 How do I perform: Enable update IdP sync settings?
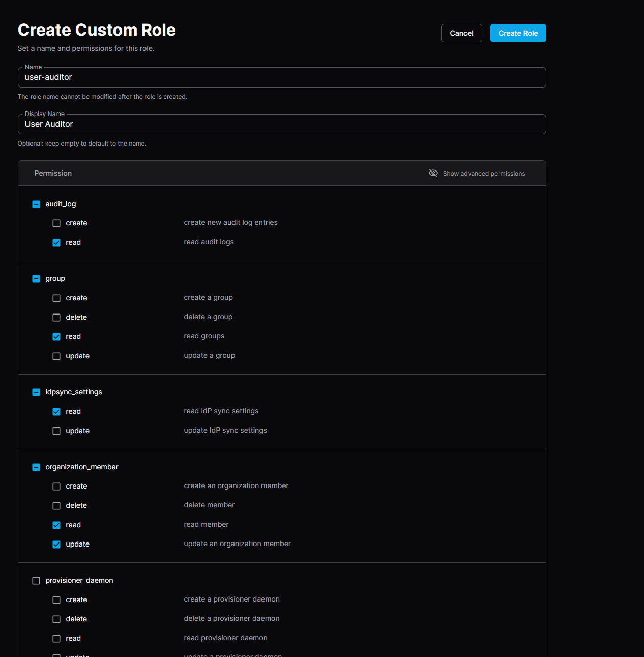tap(56, 431)
